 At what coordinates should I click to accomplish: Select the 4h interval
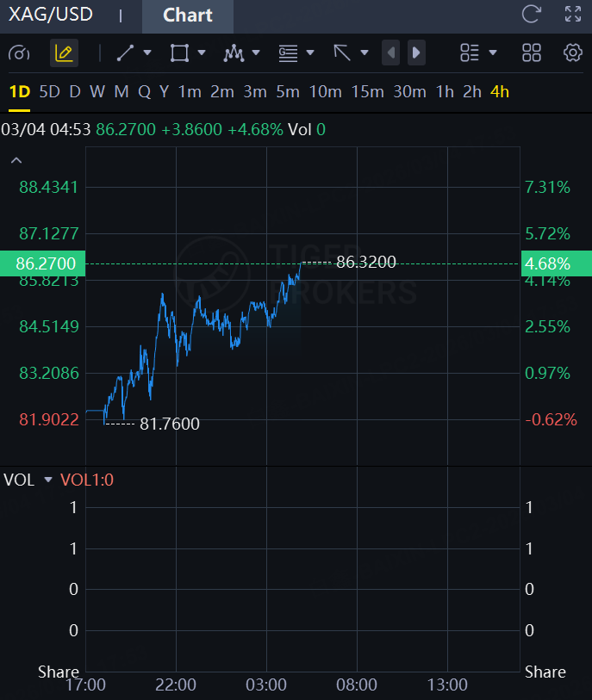pyautogui.click(x=500, y=92)
